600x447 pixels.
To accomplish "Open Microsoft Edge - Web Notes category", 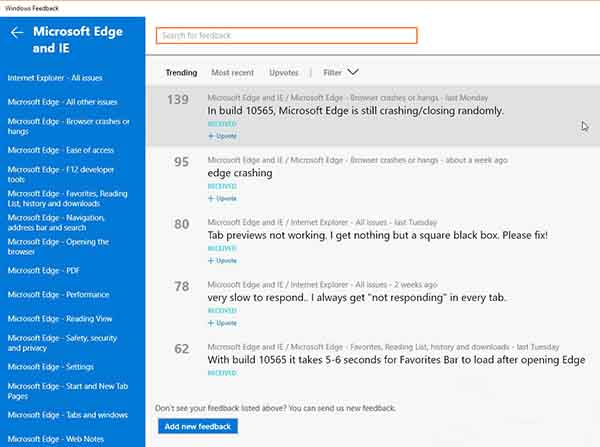I will (x=56, y=439).
